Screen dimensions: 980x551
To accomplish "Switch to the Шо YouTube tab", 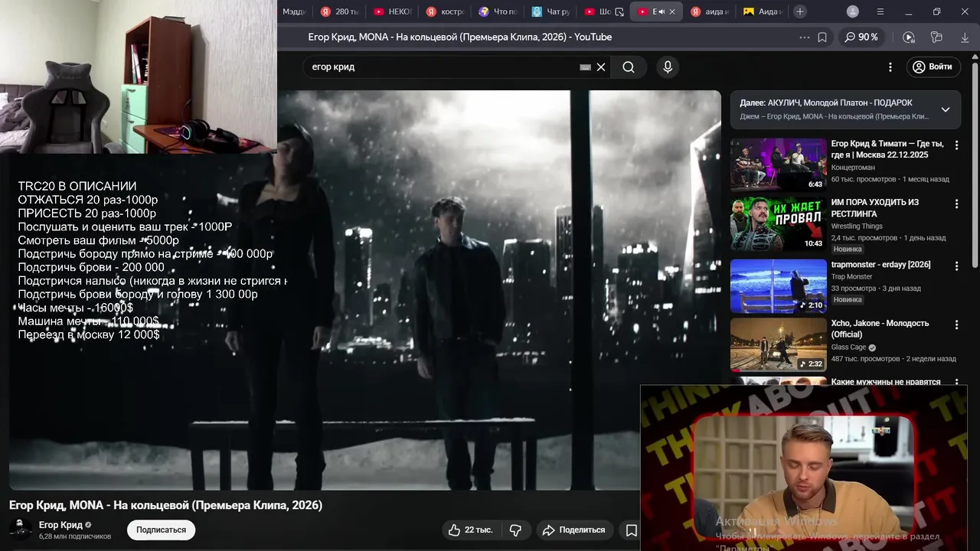I will [597, 11].
